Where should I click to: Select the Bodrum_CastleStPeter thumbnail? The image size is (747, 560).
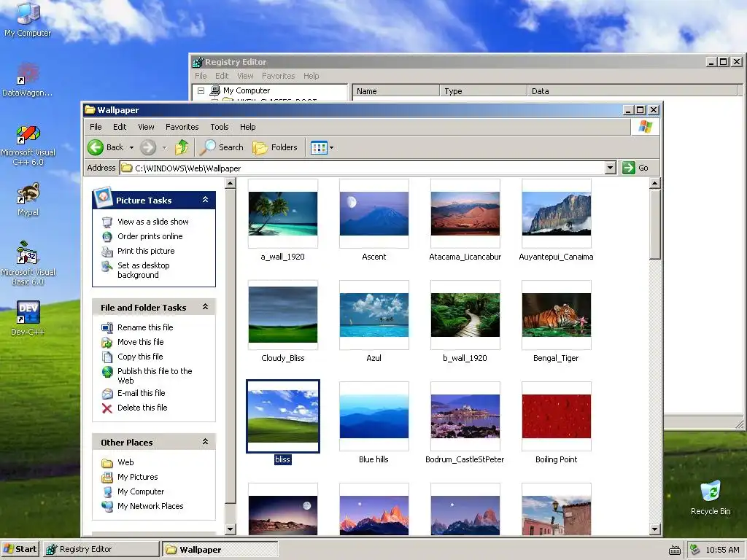click(465, 416)
